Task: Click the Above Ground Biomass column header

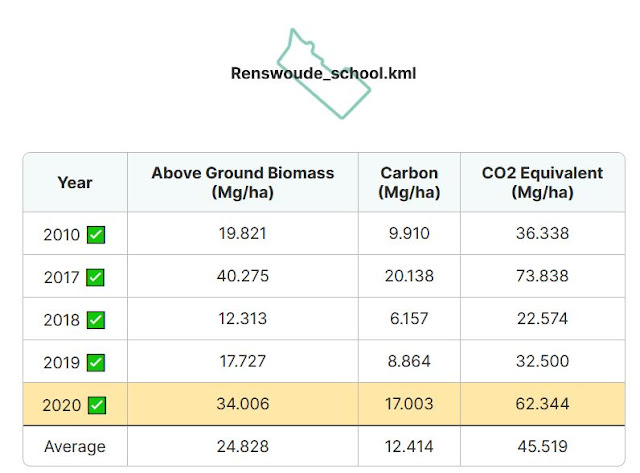Action: click(242, 182)
